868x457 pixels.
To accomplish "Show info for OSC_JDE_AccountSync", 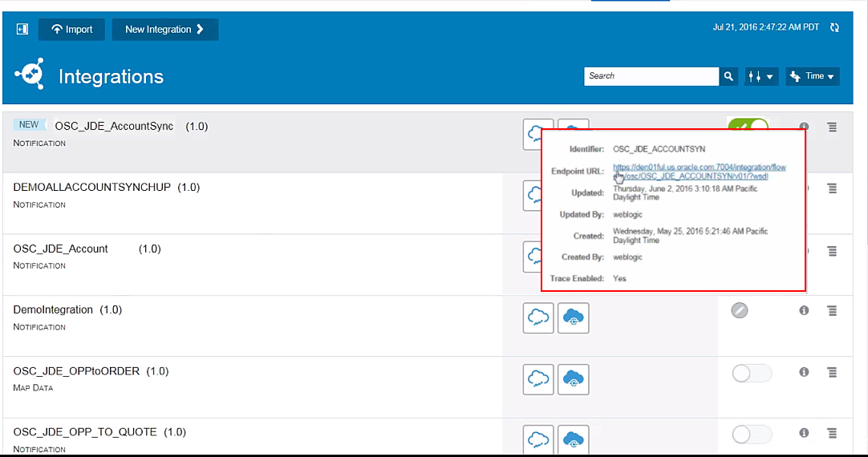I will (804, 126).
